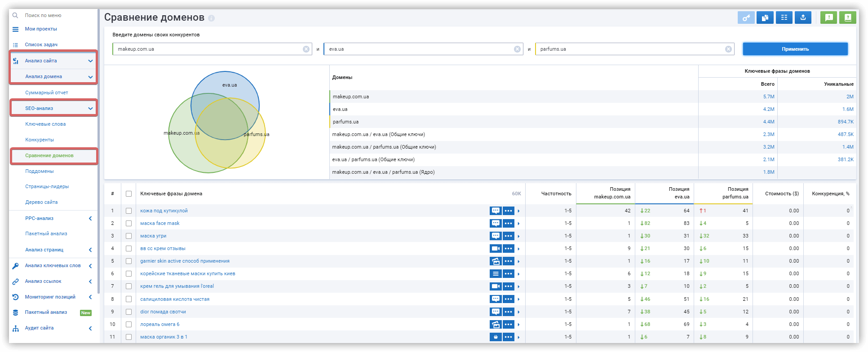Click shopping basket icon for маска органик 3 в 1
868x352 pixels.
(x=496, y=337)
